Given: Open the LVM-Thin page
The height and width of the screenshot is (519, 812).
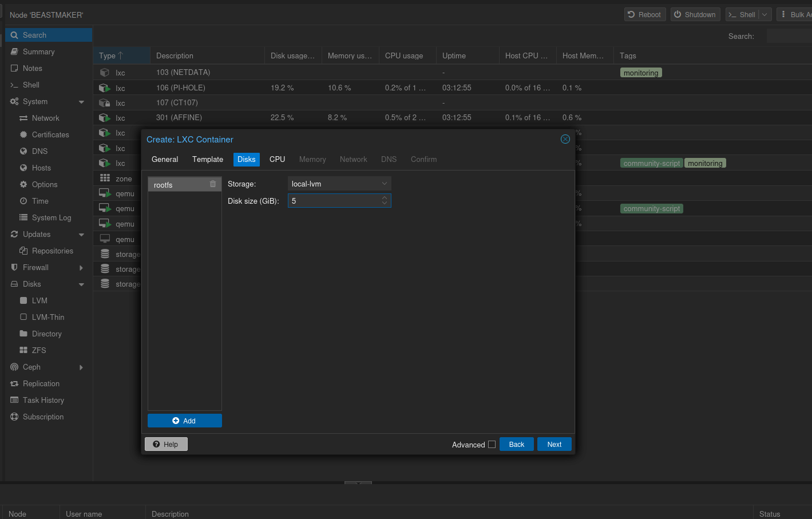Looking at the screenshot, I should (x=49, y=317).
